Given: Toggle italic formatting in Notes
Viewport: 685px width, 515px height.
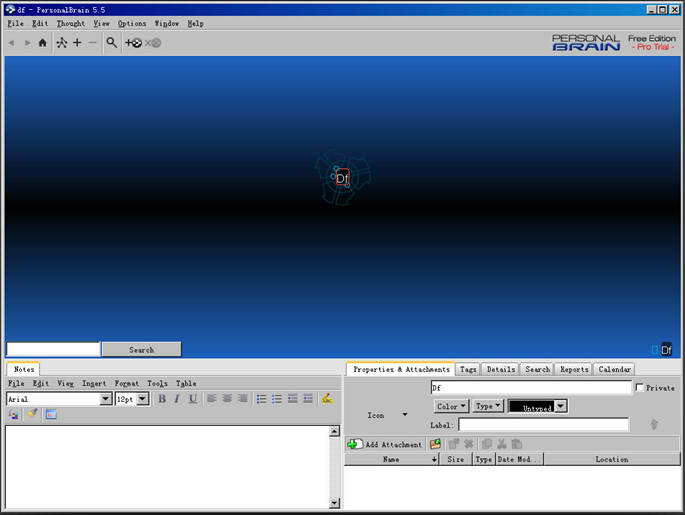Looking at the screenshot, I should [x=177, y=399].
